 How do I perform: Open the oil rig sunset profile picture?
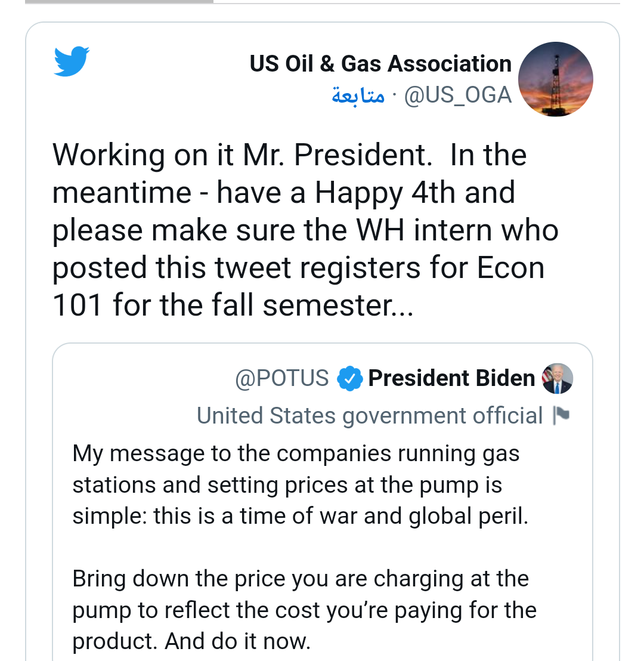(555, 79)
